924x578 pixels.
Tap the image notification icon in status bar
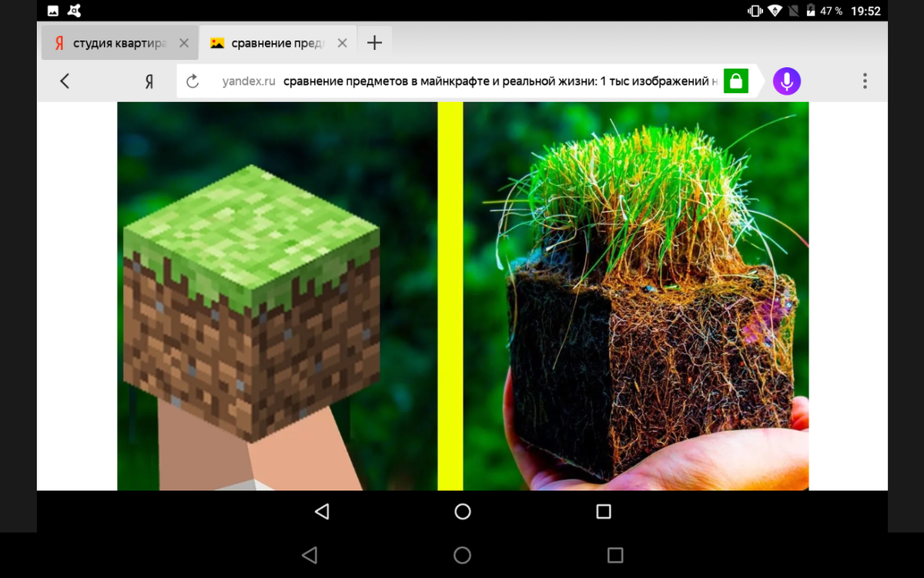[52, 11]
